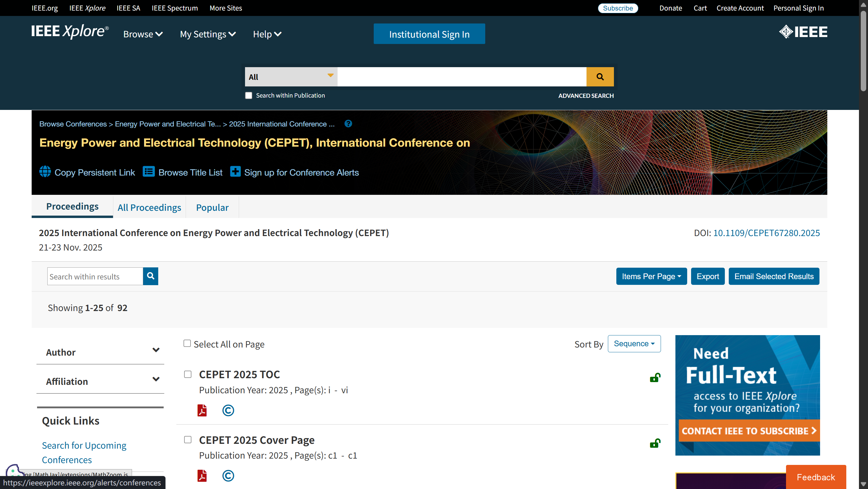Click the Institutional Sign In button
The width and height of the screenshot is (868, 489).
click(x=429, y=34)
